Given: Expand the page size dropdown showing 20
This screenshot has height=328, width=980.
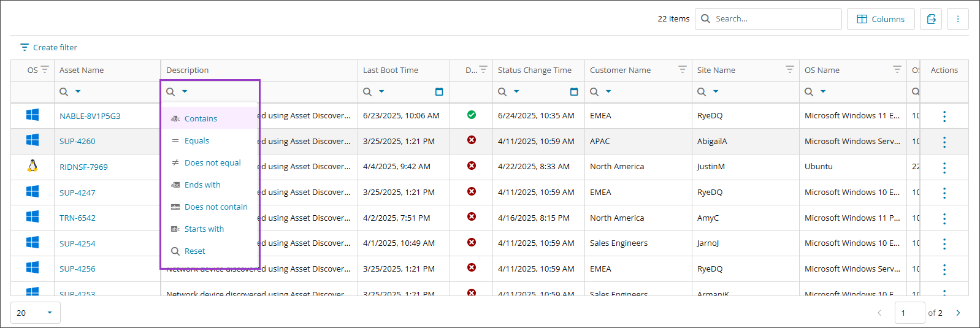Looking at the screenshot, I should click(50, 313).
